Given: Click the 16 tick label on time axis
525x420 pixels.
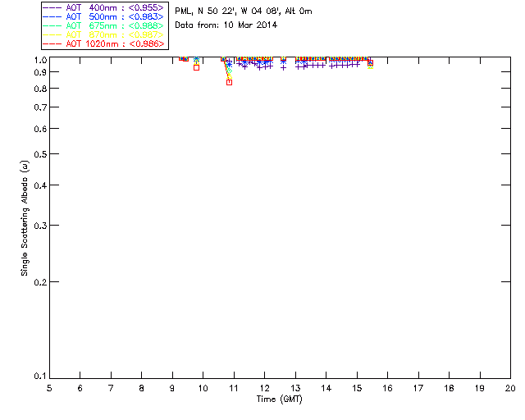Looking at the screenshot, I should (388, 388).
